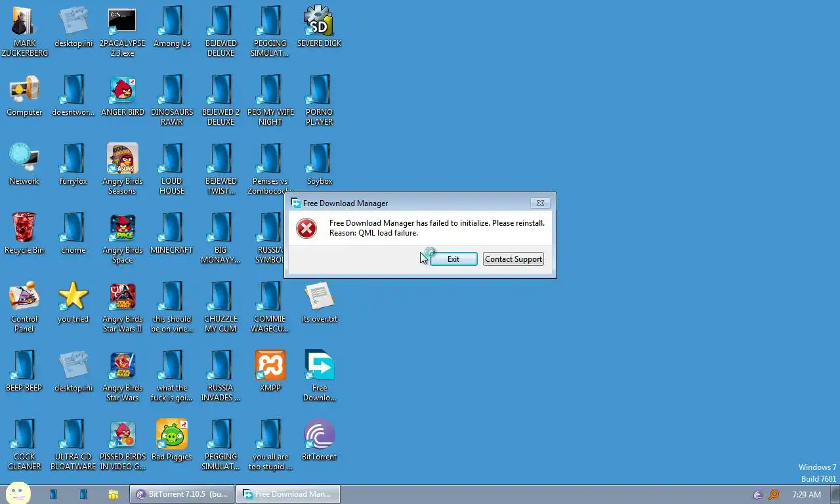Switch to the BitTorrent 7.10.5 taskbar button
Image resolution: width=840 pixels, height=504 pixels.
click(x=182, y=494)
